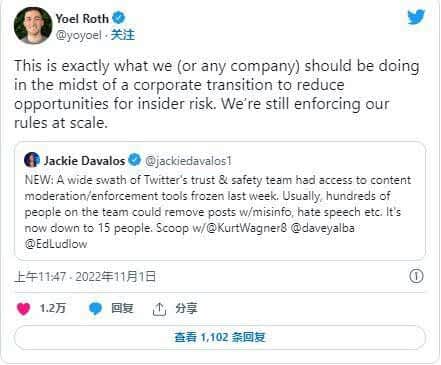Open the tweet info circle icon
Image resolution: width=441 pixels, height=365 pixels.
pos(416,276)
